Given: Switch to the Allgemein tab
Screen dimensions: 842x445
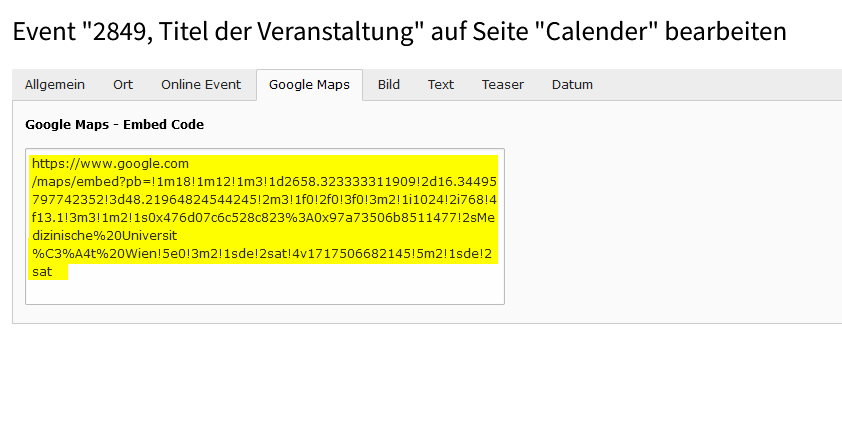Looking at the screenshot, I should coord(55,85).
